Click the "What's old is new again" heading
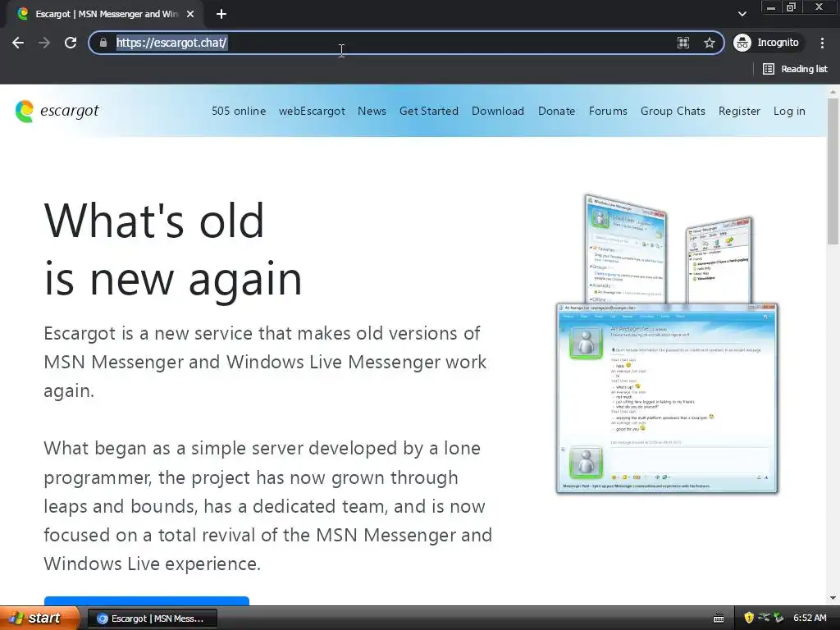The height and width of the screenshot is (630, 840). coord(173,249)
